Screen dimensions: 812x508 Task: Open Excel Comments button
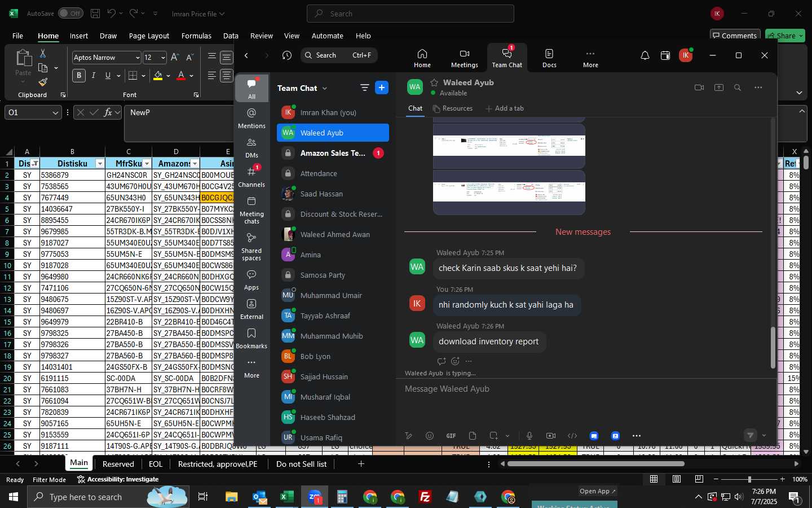[735, 35]
